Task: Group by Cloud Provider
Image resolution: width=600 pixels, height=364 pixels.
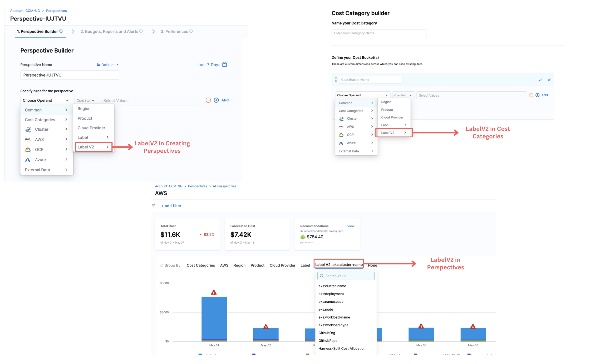Action: tap(282, 265)
